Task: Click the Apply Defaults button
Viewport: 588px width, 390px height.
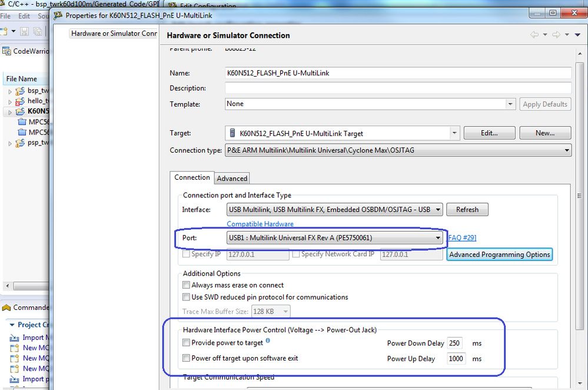Action: pyautogui.click(x=545, y=104)
